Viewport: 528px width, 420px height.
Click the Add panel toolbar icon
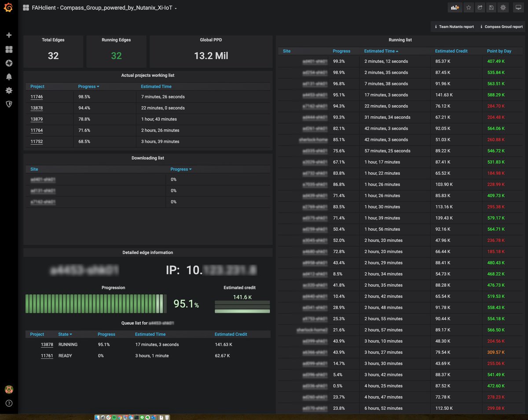[x=455, y=7]
